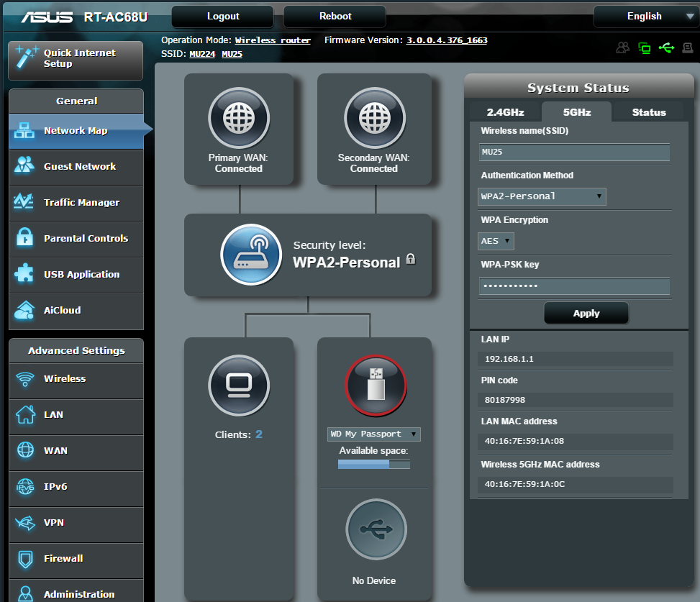Click 5GHz MAC address 40:16:7E:59:1A:0C
The height and width of the screenshot is (602, 700).
[x=524, y=484]
